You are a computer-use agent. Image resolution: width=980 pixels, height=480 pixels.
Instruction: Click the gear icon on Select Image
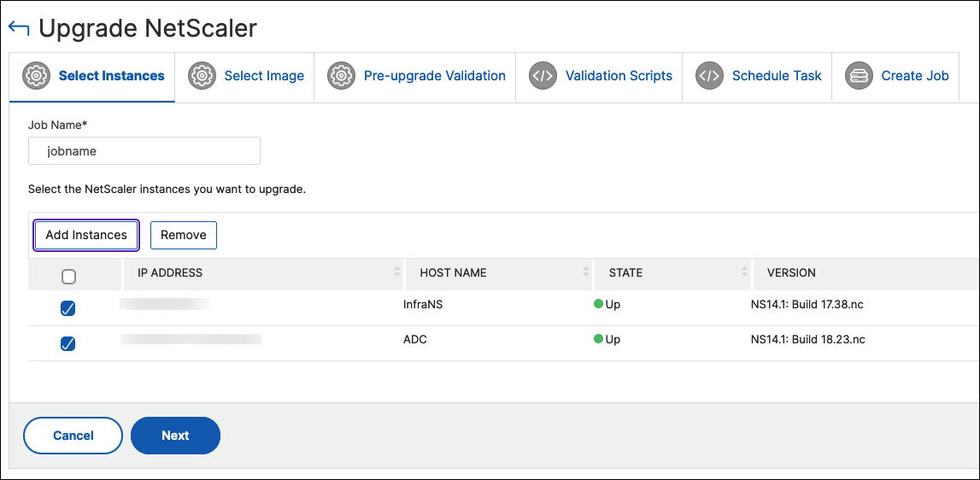pyautogui.click(x=202, y=76)
